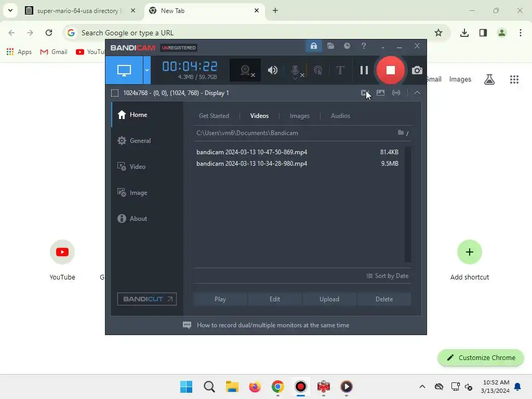Viewport: 532px width, 399px height.
Task: Switch to Images tab
Action: [x=300, y=116]
